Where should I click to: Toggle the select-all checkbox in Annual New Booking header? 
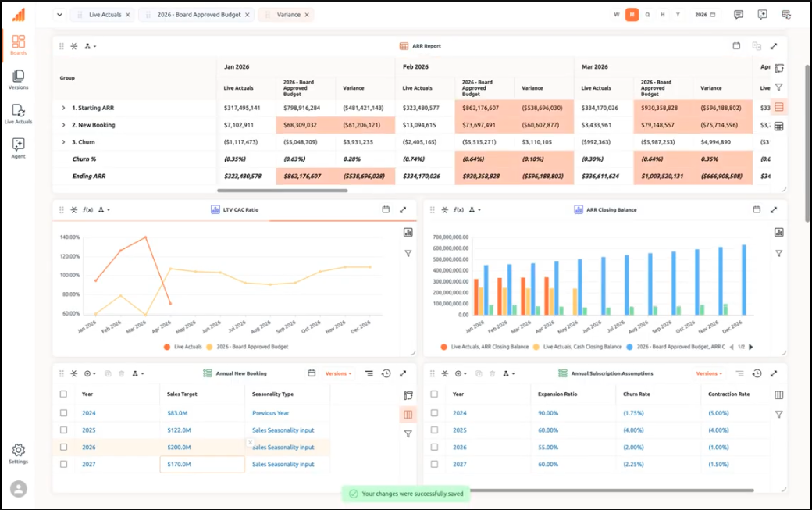click(x=64, y=394)
